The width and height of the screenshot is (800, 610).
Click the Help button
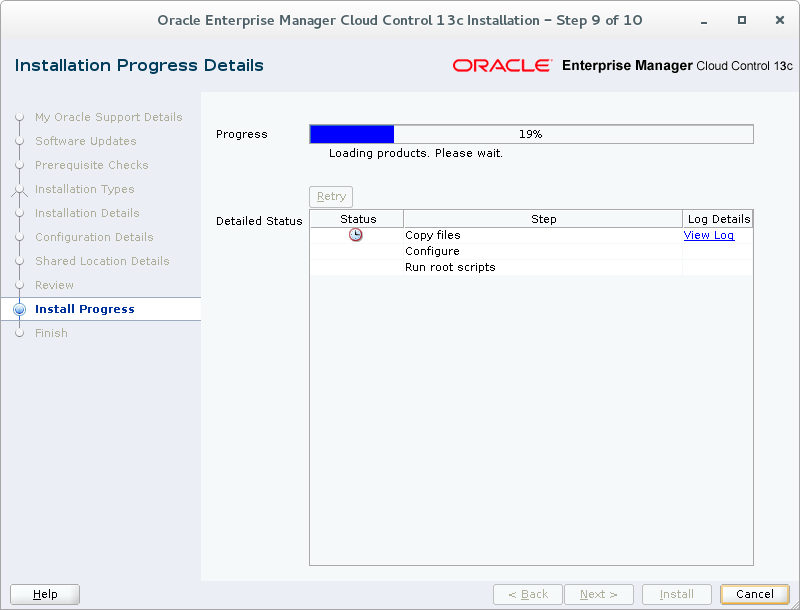45,594
